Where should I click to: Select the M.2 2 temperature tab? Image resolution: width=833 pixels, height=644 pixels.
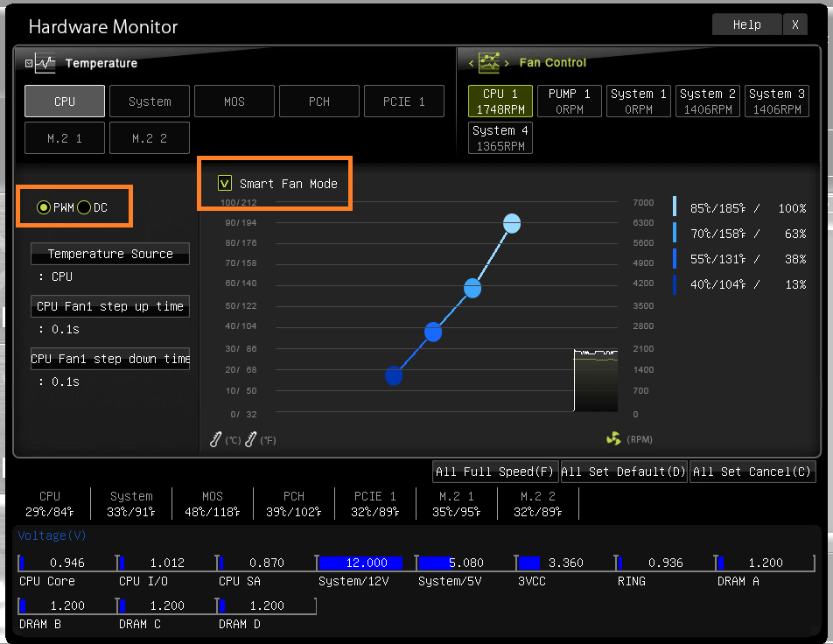(150, 138)
